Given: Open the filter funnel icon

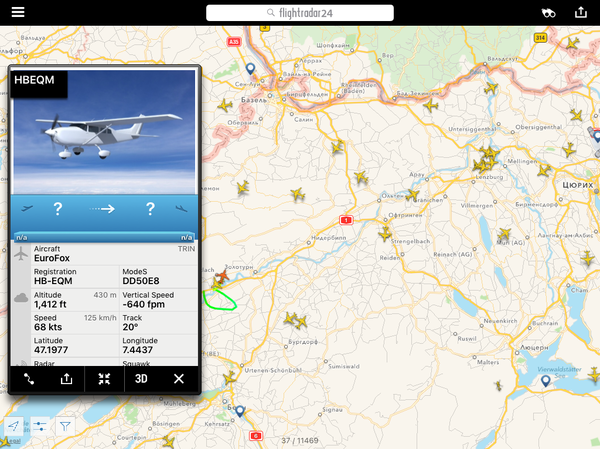Looking at the screenshot, I should 65,426.
